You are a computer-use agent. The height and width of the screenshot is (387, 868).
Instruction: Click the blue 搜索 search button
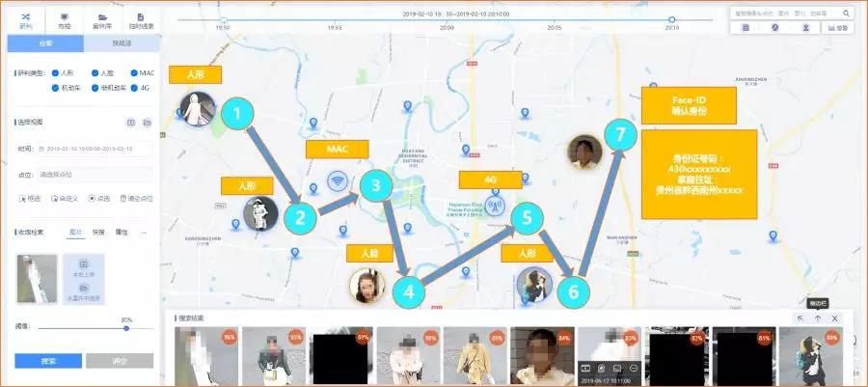47,360
